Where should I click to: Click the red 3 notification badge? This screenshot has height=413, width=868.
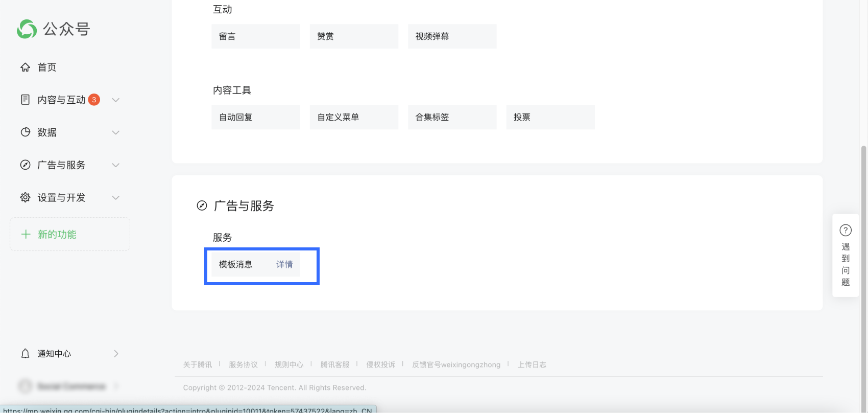94,100
